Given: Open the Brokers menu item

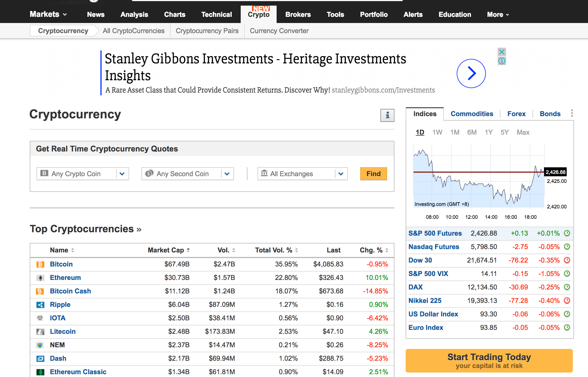Looking at the screenshot, I should click(x=298, y=14).
